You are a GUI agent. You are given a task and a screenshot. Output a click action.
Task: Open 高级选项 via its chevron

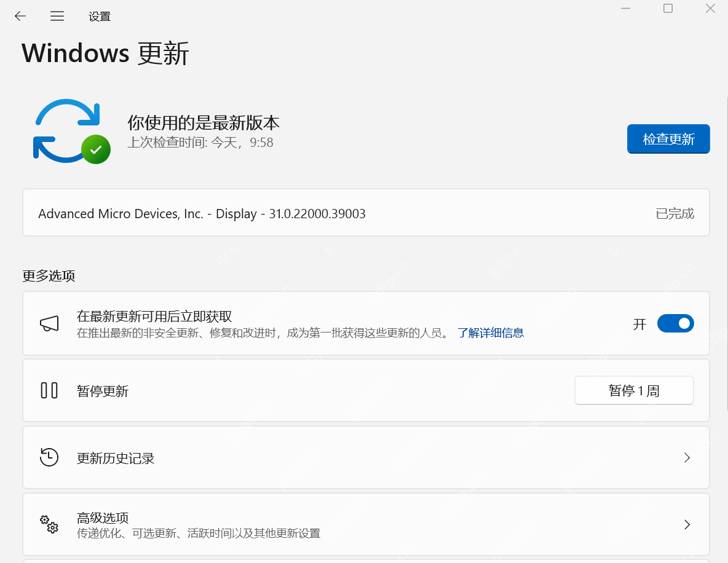pyautogui.click(x=687, y=524)
